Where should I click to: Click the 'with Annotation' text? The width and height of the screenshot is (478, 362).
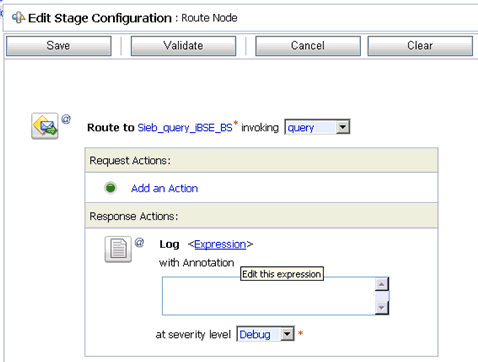197,263
